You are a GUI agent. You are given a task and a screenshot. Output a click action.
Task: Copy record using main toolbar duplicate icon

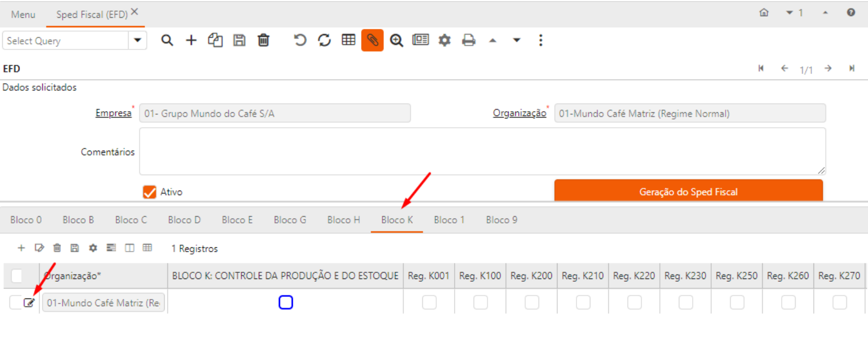215,41
